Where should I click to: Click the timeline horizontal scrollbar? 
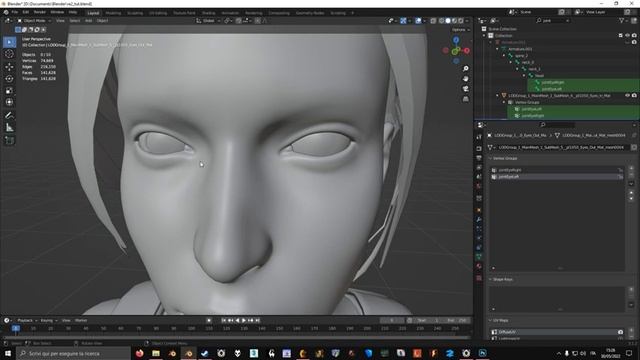(x=237, y=338)
